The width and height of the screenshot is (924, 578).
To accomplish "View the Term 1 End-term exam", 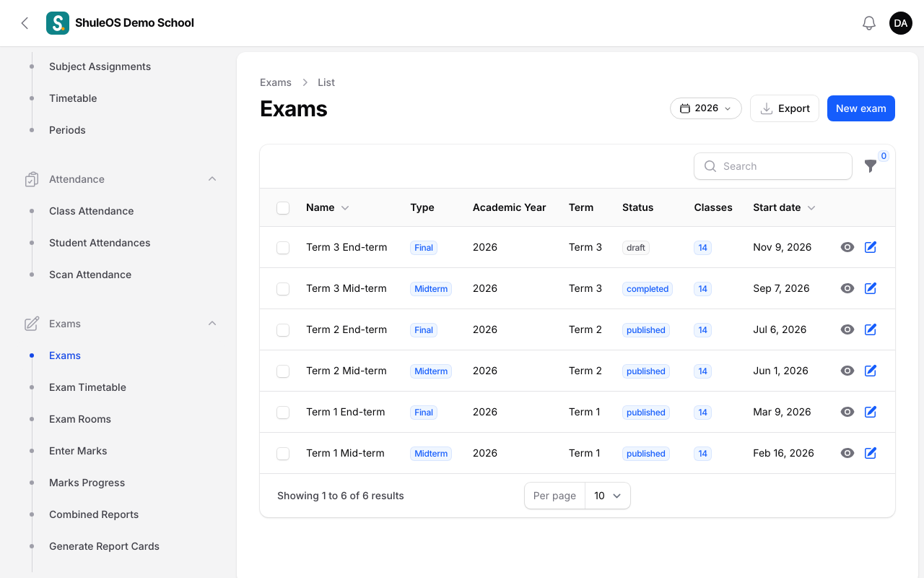I will click(x=847, y=412).
